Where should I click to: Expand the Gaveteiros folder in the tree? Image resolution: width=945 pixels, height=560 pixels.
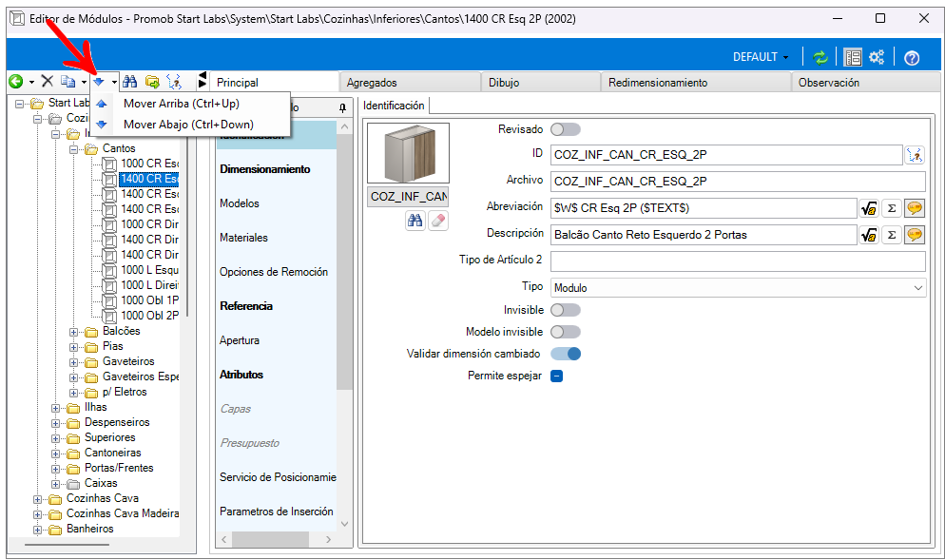(74, 362)
